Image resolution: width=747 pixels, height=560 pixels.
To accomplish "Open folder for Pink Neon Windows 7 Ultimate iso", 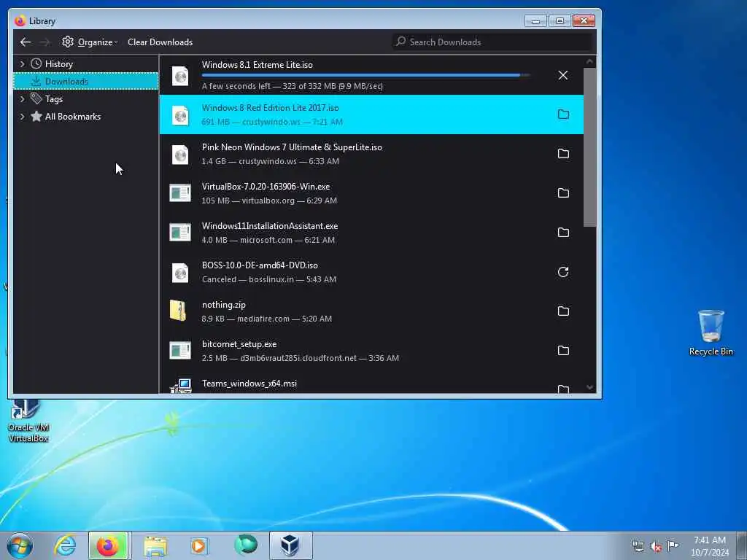I will click(x=563, y=154).
